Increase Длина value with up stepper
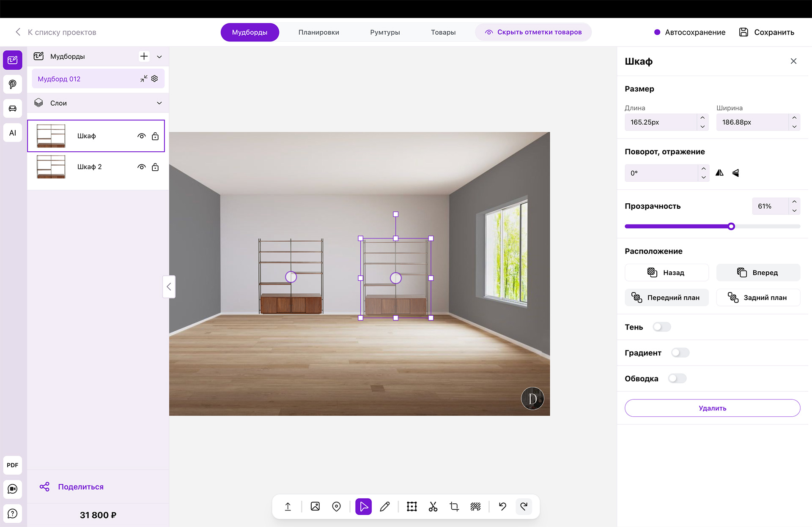This screenshot has width=812, height=527. coord(702,118)
